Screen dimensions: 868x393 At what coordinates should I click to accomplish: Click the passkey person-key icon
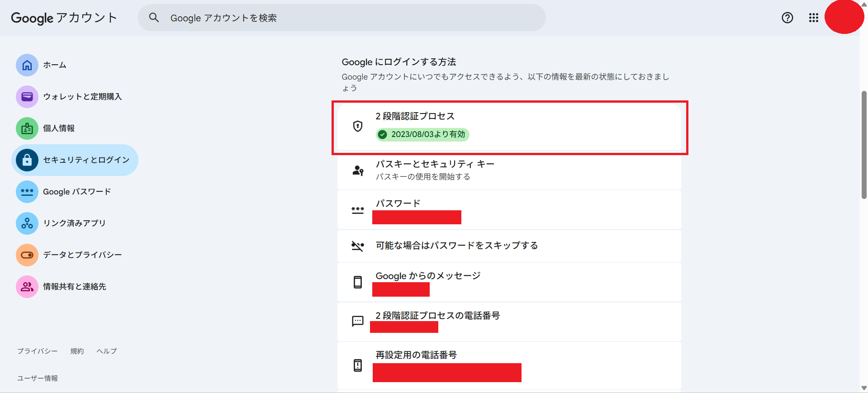358,170
